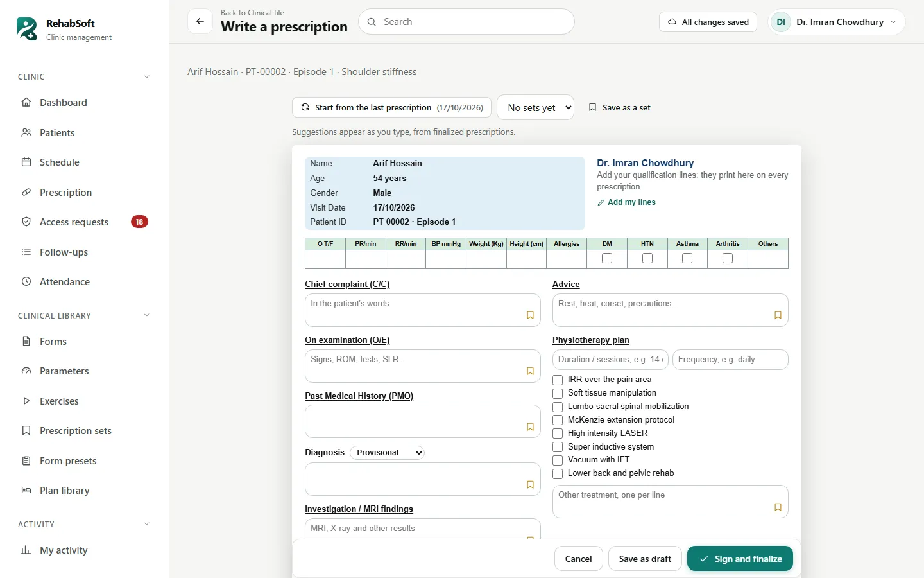This screenshot has width=924, height=578.
Task: Tick the Asthma checkbox
Action: 687,258
